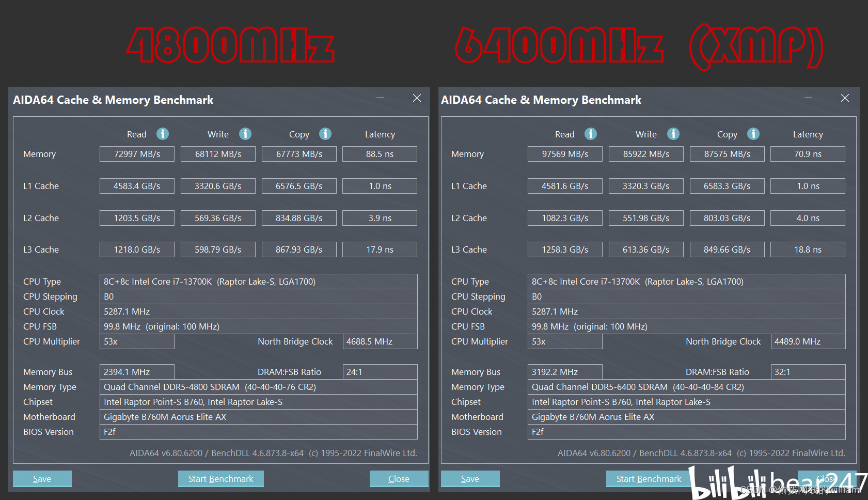Start Benchmark in the left window
The height and width of the screenshot is (500, 868).
click(x=221, y=479)
